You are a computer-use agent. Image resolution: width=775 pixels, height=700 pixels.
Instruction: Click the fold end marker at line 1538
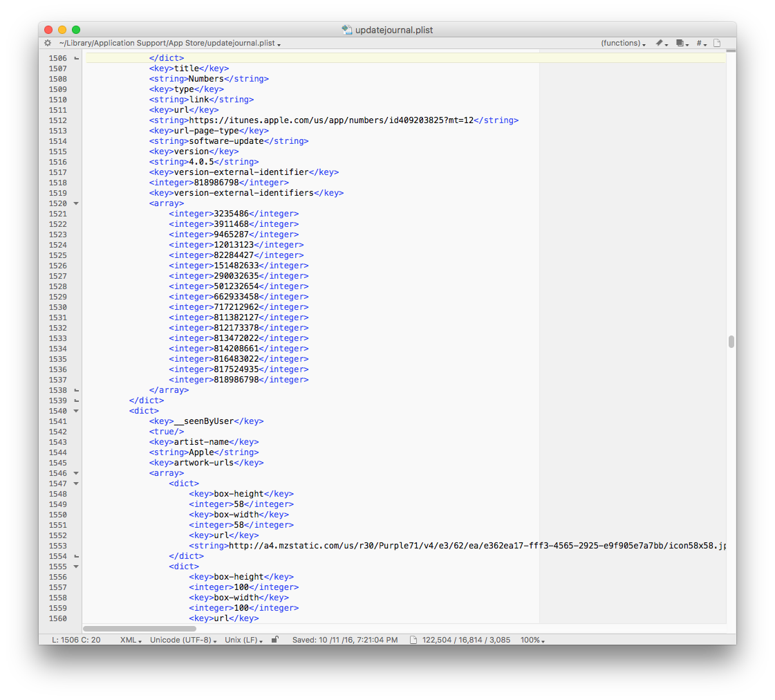[76, 390]
